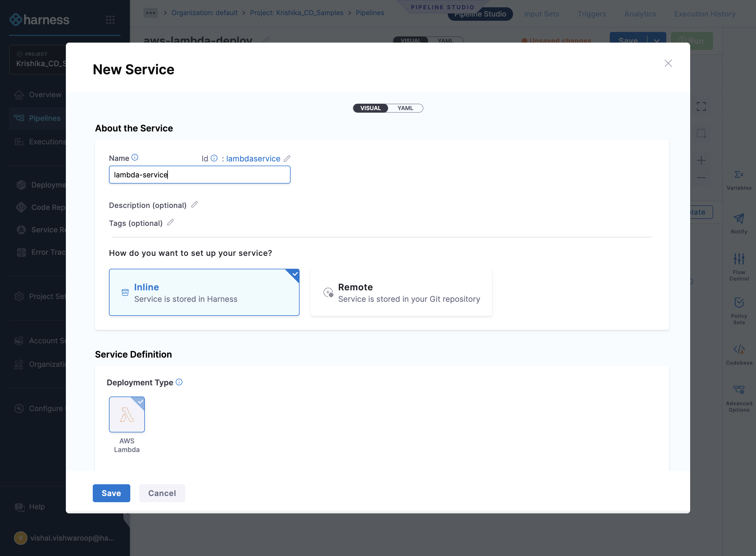Close the New Service dialog
This screenshot has height=556, width=756.
click(x=668, y=63)
